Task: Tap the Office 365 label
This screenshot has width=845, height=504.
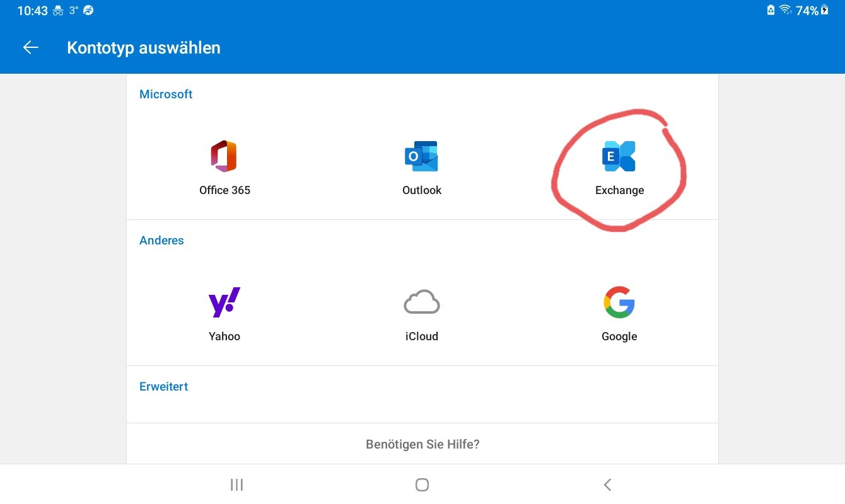Action: tap(224, 190)
